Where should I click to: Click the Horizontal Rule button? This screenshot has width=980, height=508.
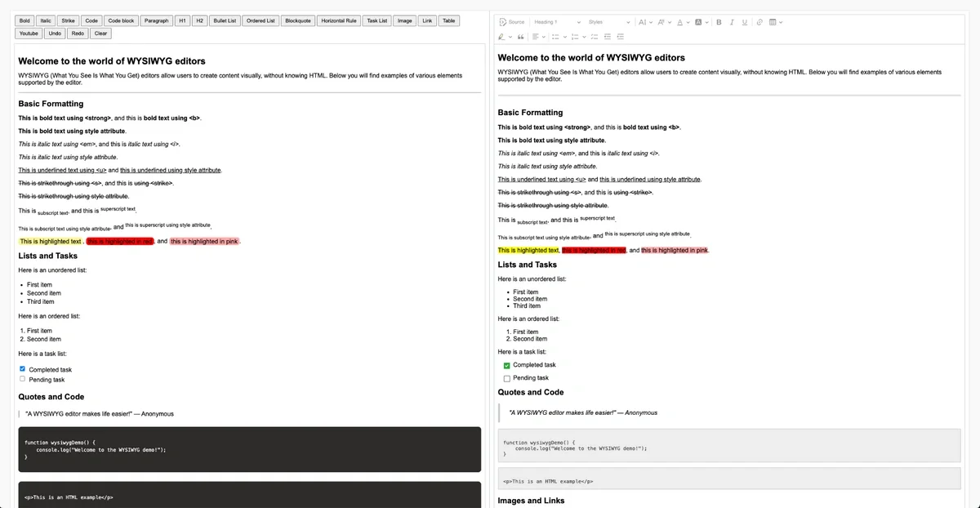[338, 20]
